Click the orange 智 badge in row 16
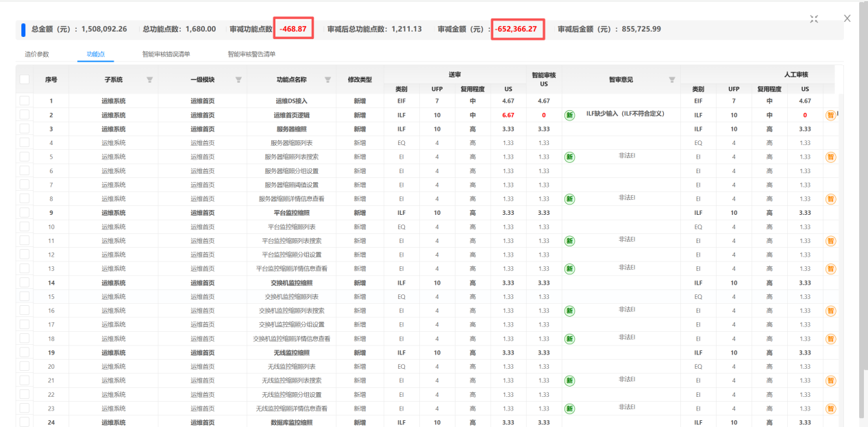Screen dimensions: 868x427 coord(830,311)
